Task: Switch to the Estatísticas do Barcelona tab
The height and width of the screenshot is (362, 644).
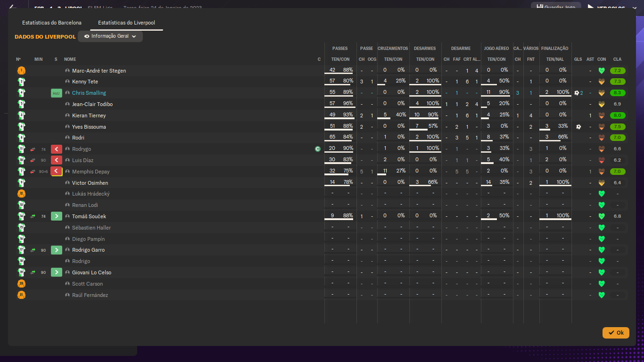Action: [52, 23]
